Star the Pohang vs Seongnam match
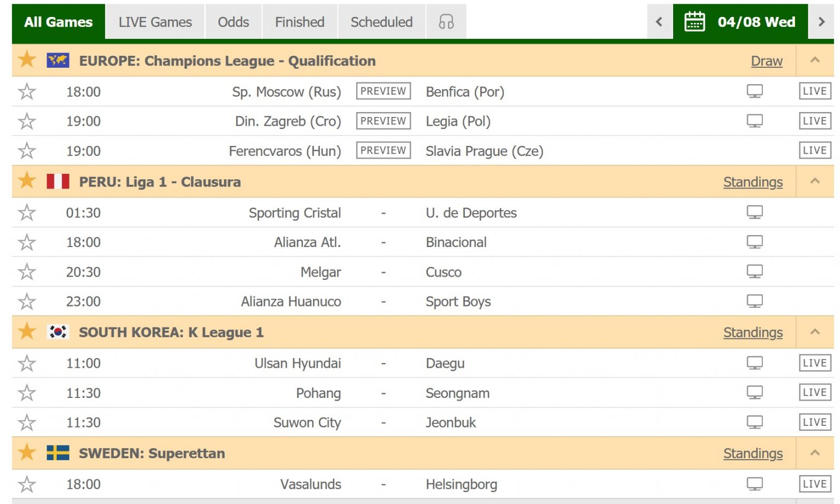This screenshot has height=504, width=840. 27,392
